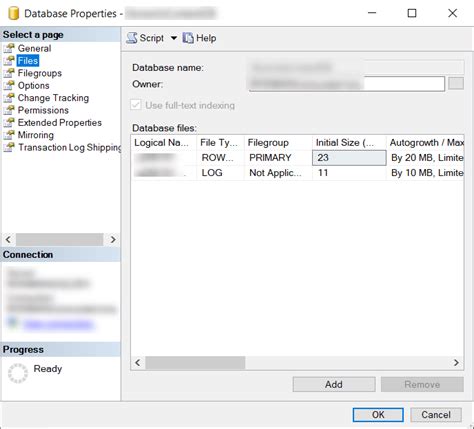Click the Mirroring page icon
Screen dimensions: 474x429
point(9,135)
